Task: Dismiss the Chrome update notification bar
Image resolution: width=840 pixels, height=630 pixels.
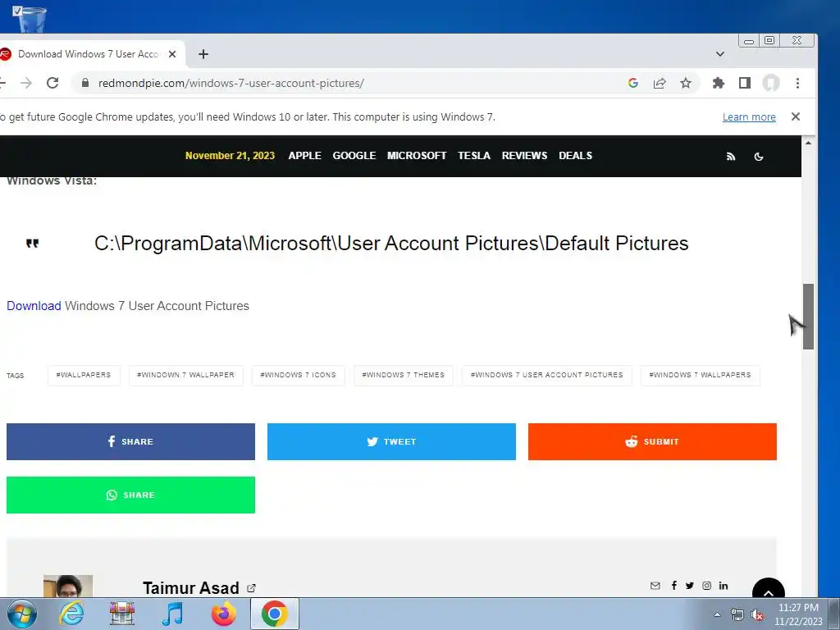Action: pos(796,116)
